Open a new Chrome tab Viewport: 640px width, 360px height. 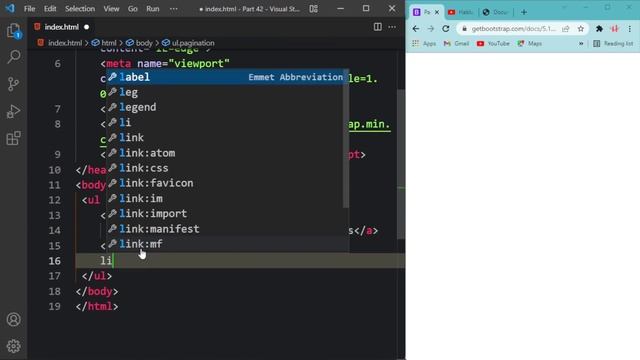pos(524,12)
